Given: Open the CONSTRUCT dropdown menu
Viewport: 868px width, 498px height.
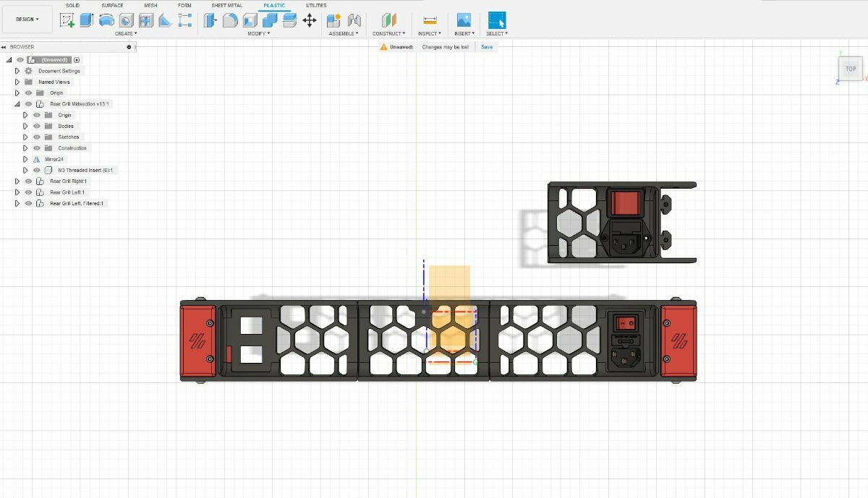Looking at the screenshot, I should click(389, 33).
